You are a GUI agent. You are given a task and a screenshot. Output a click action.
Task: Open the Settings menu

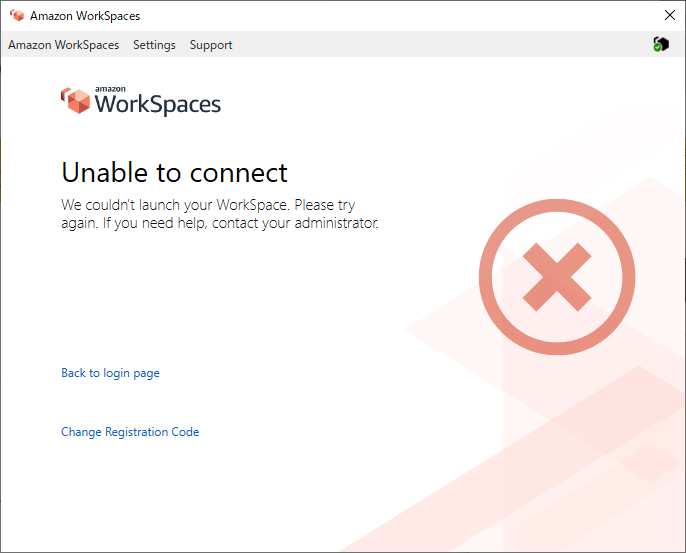pos(154,45)
